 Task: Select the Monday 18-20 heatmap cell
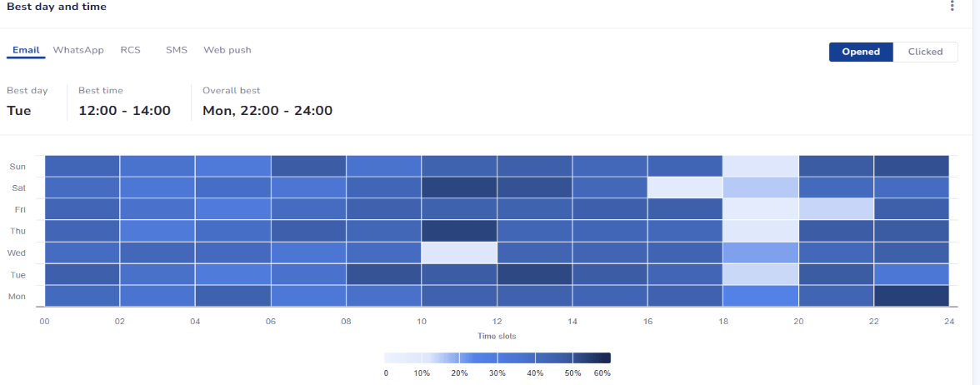761,296
